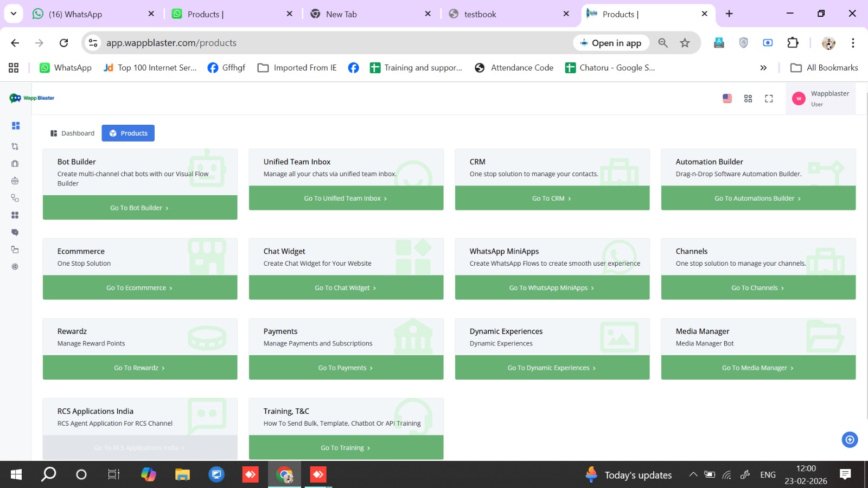This screenshot has height=488, width=868.
Task: Open the Wappblaster User profile menu
Action: (x=821, y=98)
